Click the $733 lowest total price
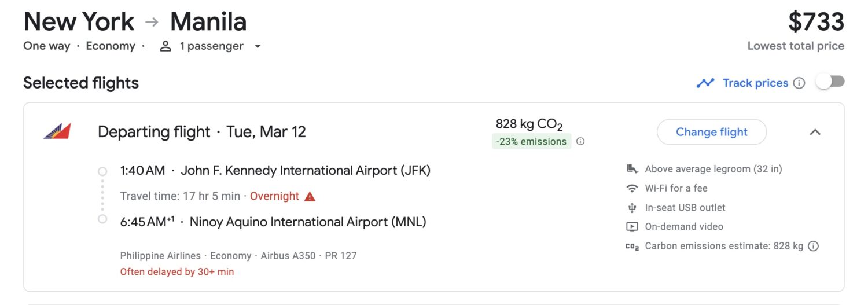 (816, 22)
